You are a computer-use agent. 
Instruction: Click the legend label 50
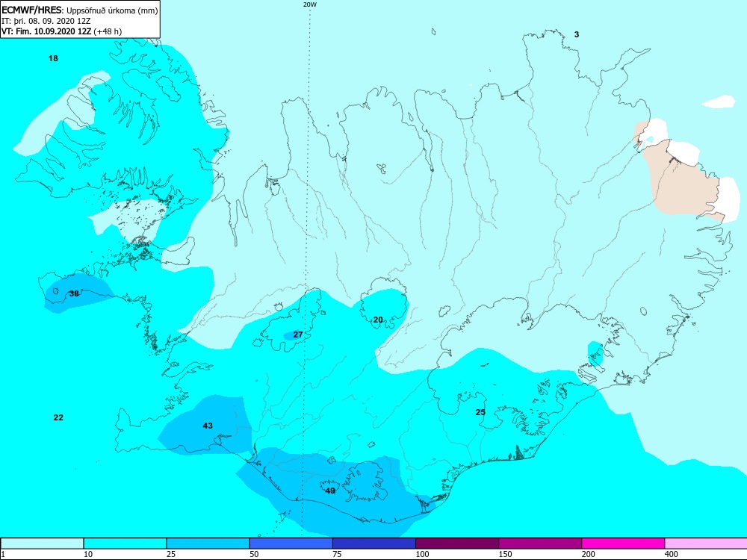pos(254,554)
